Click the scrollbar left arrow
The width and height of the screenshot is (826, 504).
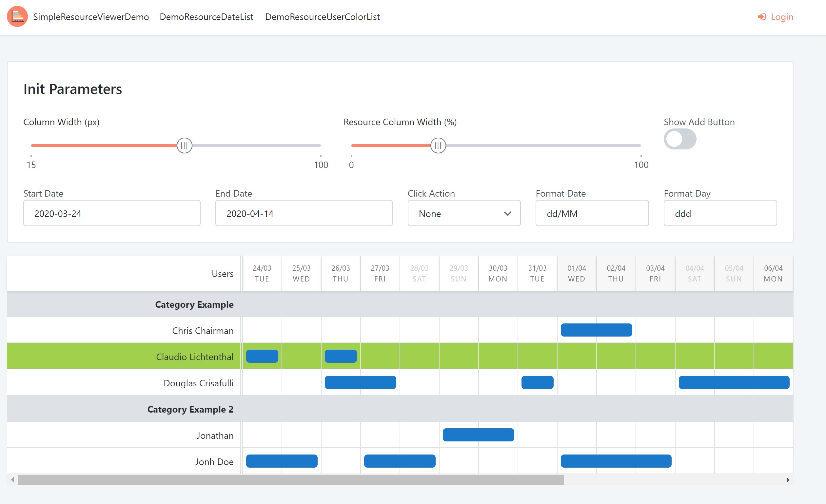pyautogui.click(x=12, y=480)
